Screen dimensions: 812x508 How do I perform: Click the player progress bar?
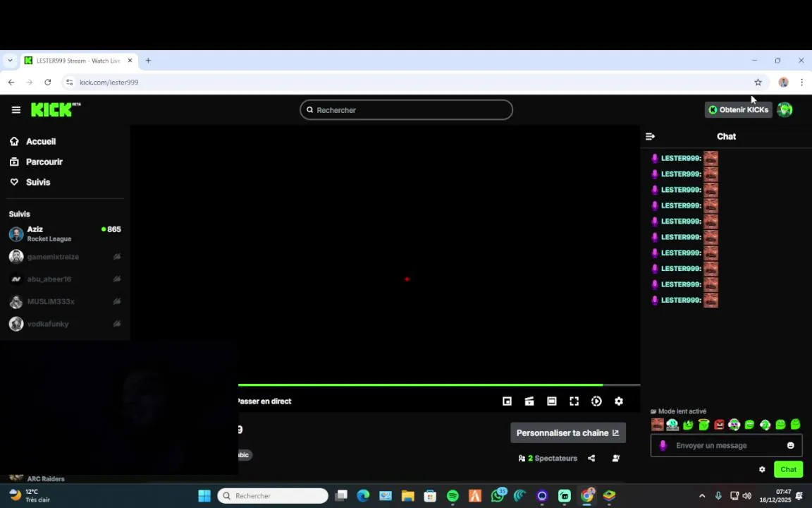(439, 385)
